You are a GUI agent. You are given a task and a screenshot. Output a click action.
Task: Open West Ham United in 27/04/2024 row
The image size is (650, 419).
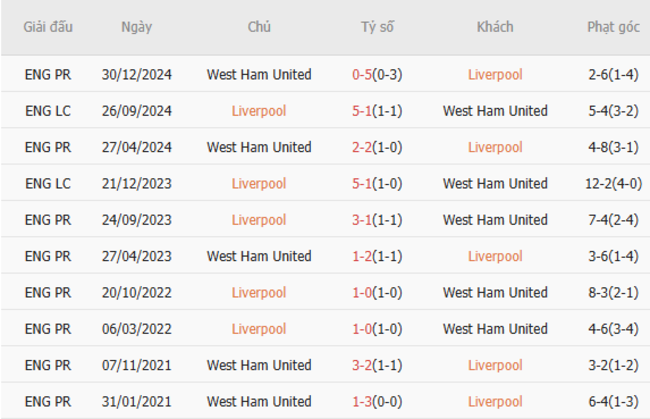pos(259,147)
